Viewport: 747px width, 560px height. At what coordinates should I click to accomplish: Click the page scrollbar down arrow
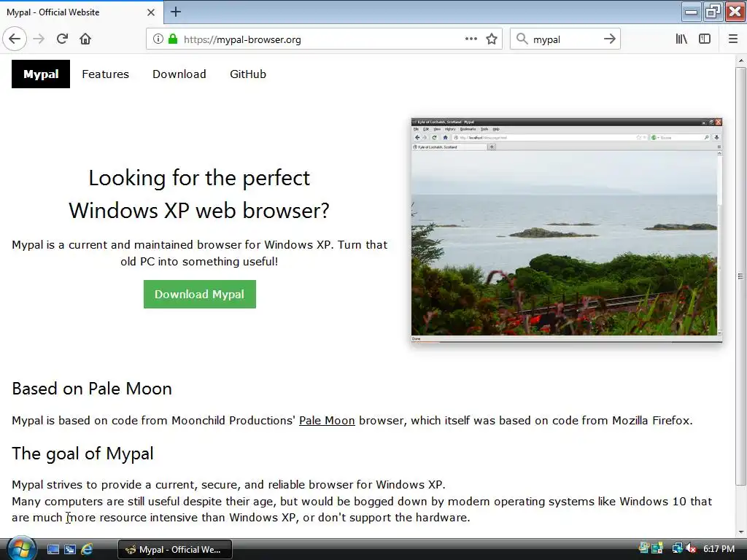(740, 532)
